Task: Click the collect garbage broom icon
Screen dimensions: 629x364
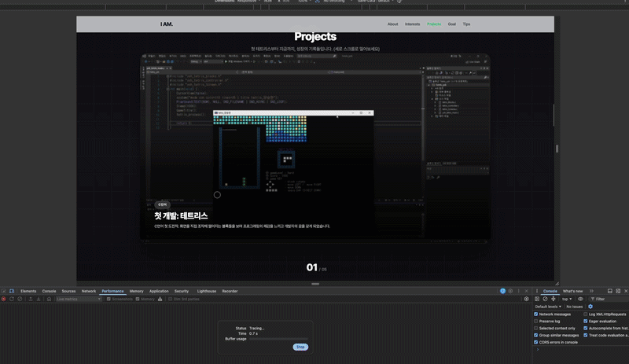Action: click(x=160, y=299)
